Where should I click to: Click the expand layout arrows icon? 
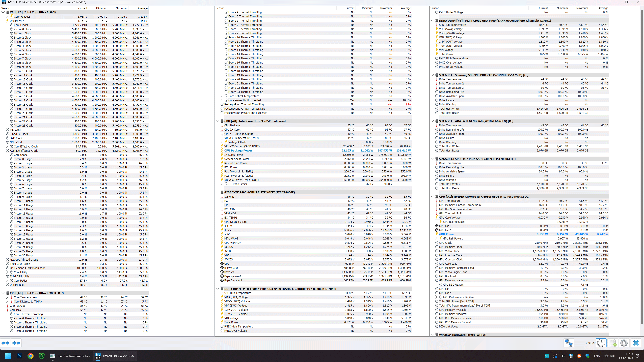click(6, 343)
